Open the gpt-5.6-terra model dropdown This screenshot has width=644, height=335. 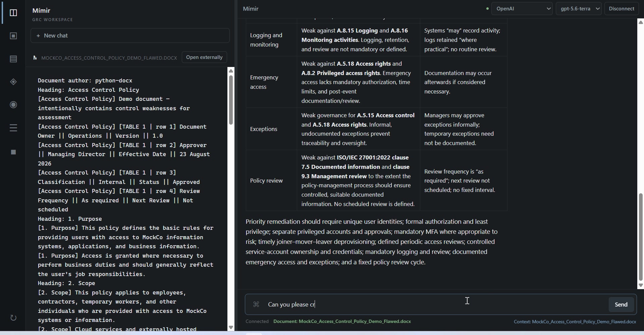click(x=579, y=9)
